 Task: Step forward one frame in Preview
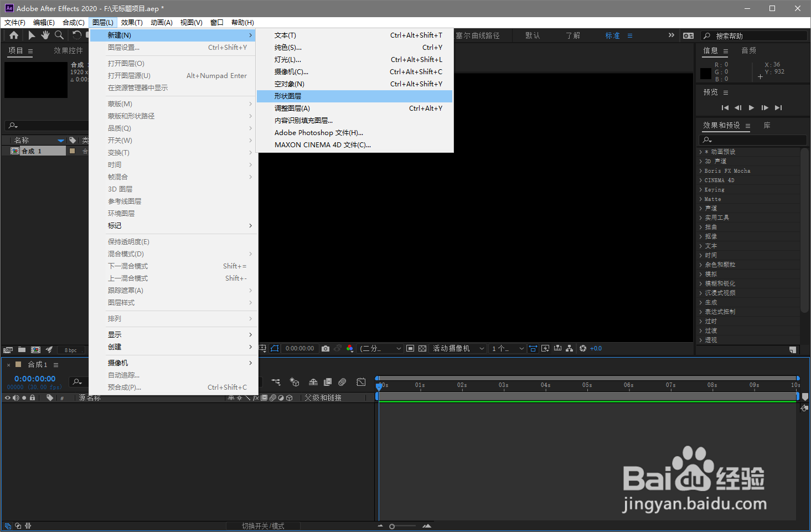coord(764,108)
